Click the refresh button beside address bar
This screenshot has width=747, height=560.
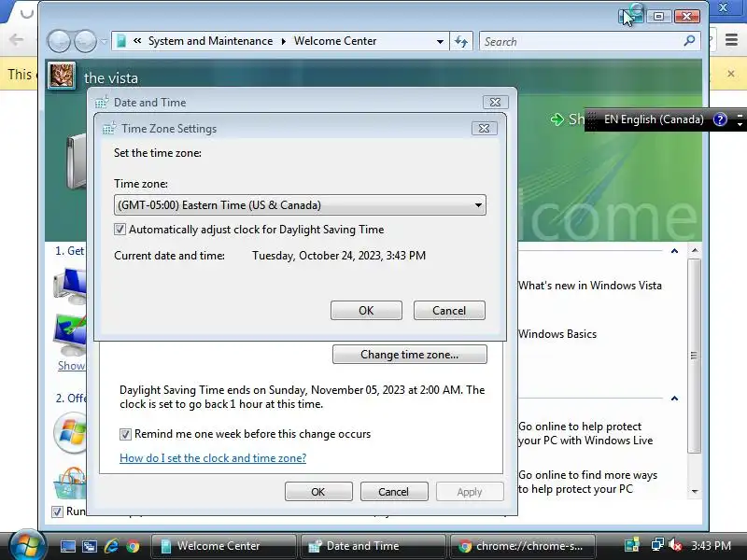(x=461, y=41)
